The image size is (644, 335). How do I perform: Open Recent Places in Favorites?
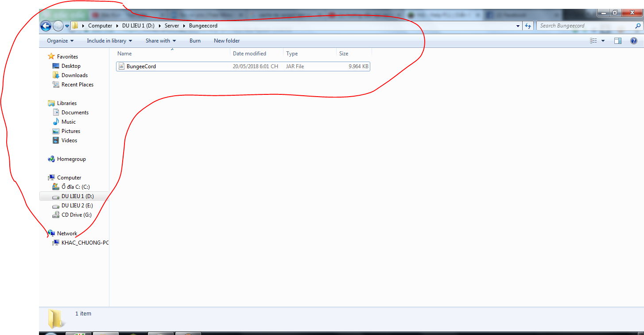point(78,85)
